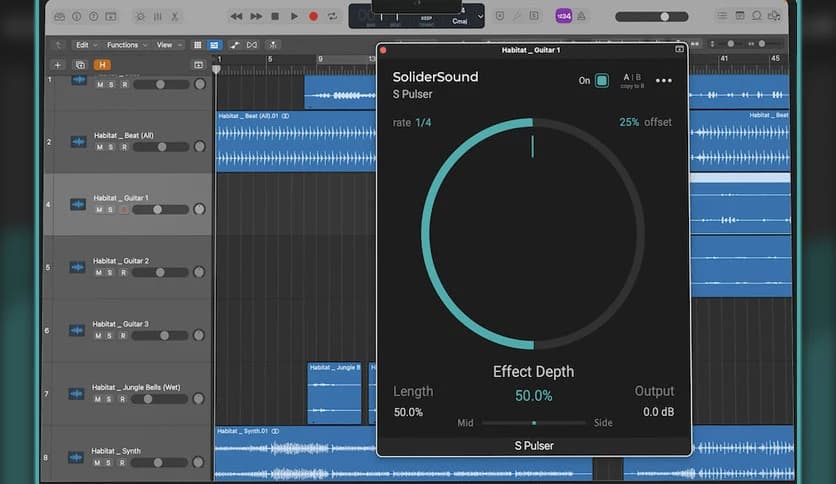Open the Edit menu in tracks area
This screenshot has height=484, width=836.
(x=86, y=45)
